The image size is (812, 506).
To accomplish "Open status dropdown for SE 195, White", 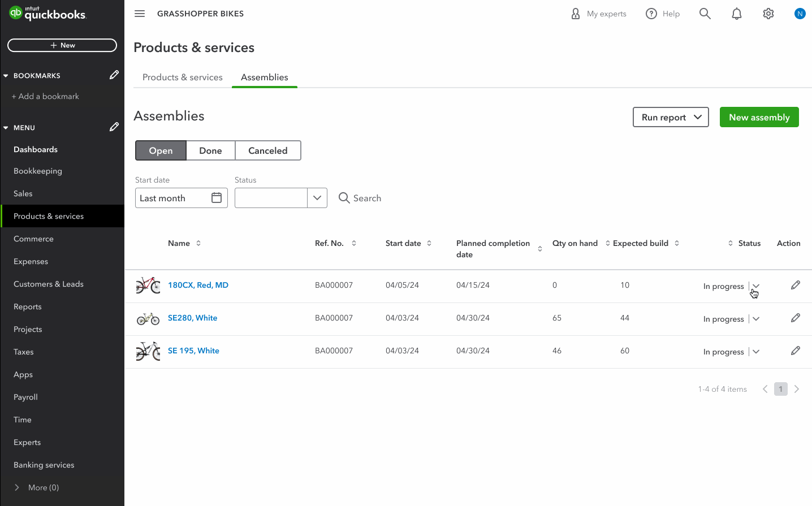I will tap(756, 352).
